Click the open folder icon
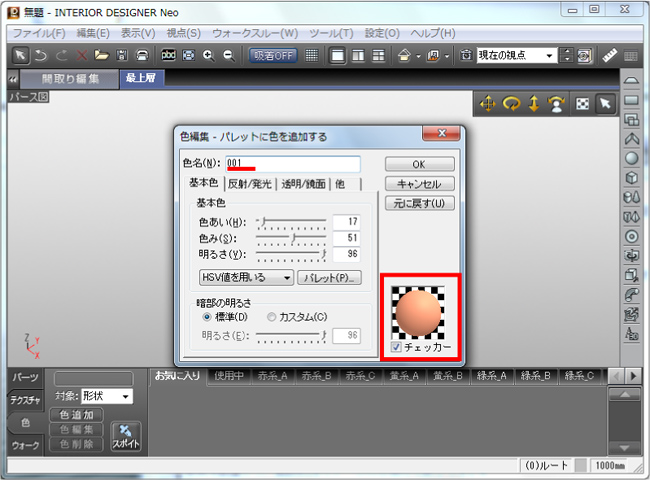650x480 pixels. click(101, 55)
